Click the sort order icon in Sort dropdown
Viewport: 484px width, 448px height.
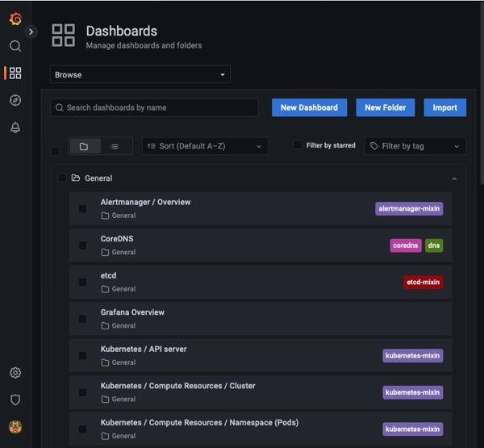(x=152, y=146)
